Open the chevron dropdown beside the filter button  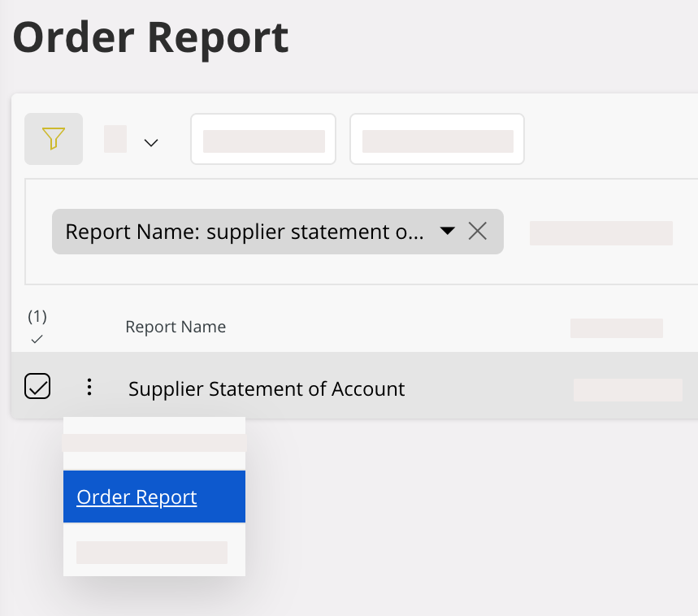[x=150, y=142]
